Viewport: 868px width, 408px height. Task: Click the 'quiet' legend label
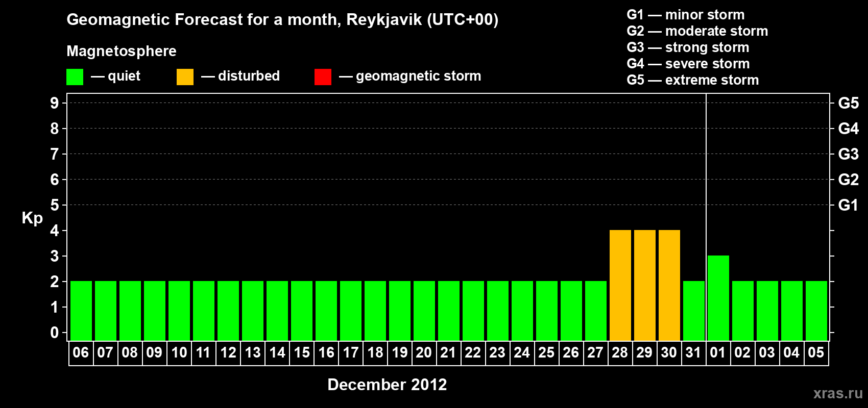coord(124,76)
